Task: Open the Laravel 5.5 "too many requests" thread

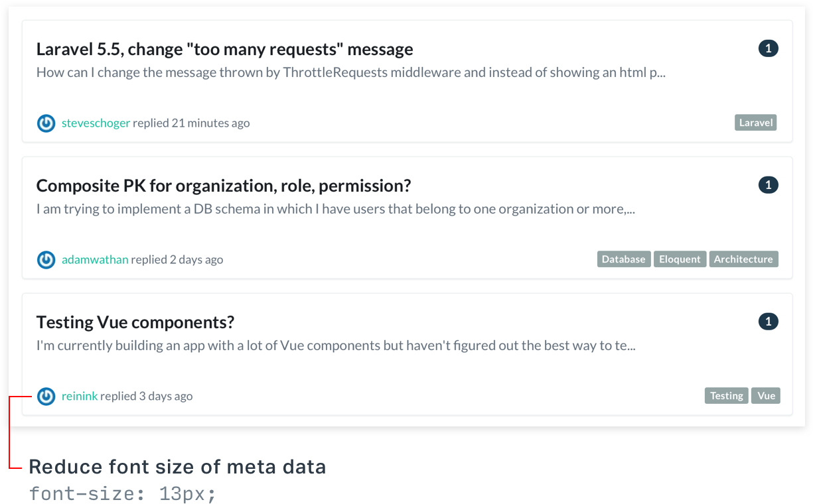Action: [224, 49]
